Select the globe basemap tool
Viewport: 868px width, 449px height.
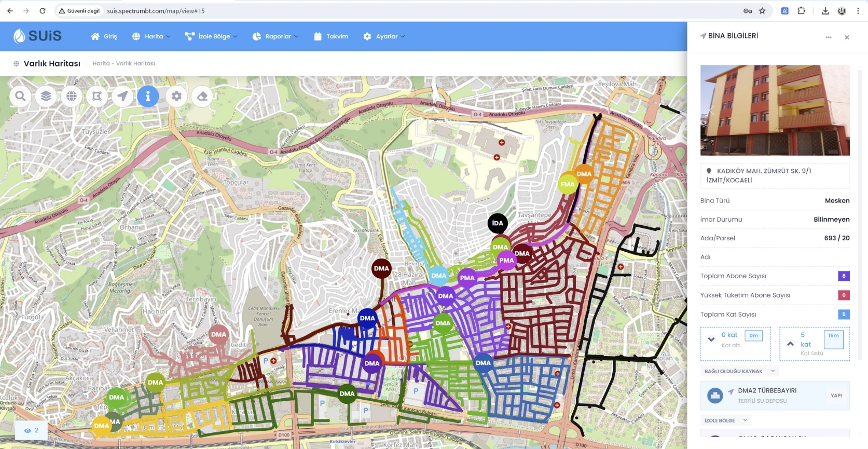[72, 96]
